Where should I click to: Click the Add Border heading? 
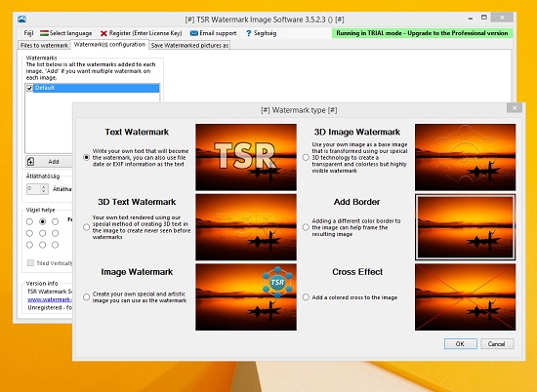(x=356, y=202)
